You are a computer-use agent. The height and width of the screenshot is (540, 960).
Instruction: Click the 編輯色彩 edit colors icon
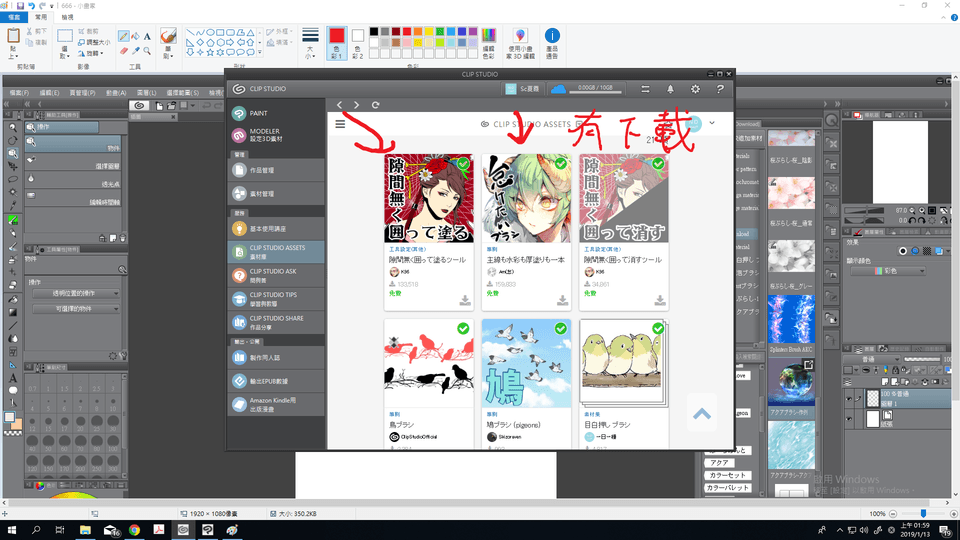489,43
